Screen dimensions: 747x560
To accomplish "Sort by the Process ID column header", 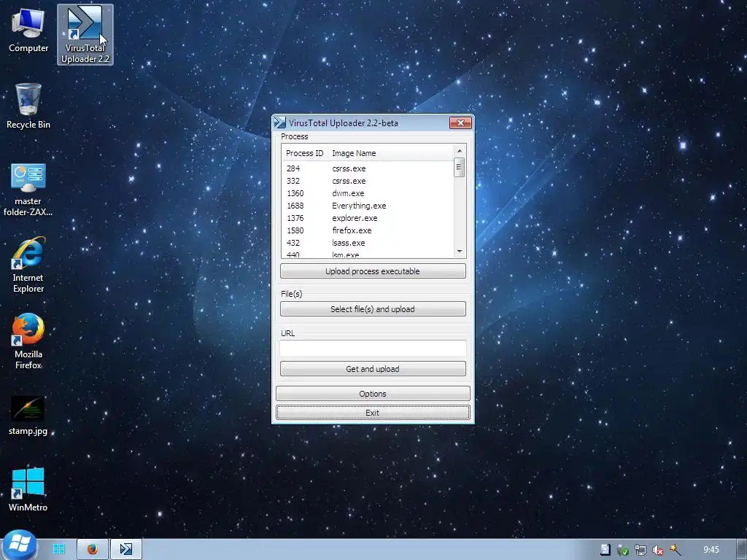I will pyautogui.click(x=304, y=153).
